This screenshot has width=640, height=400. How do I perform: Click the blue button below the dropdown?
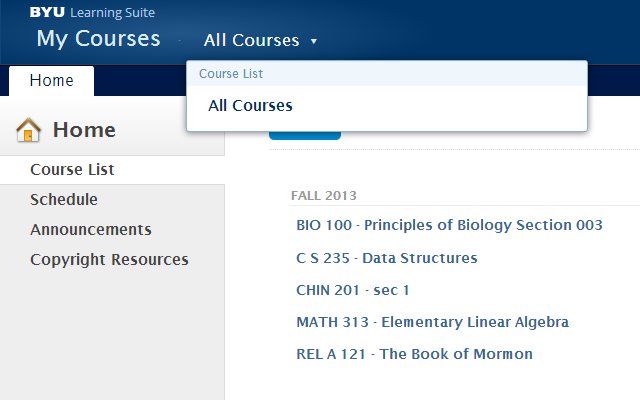point(304,134)
